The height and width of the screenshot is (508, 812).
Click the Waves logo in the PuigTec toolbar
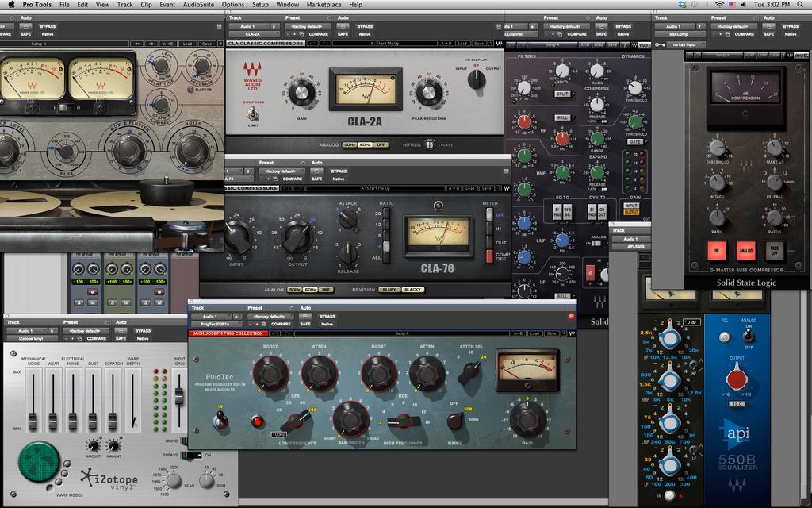(571, 333)
